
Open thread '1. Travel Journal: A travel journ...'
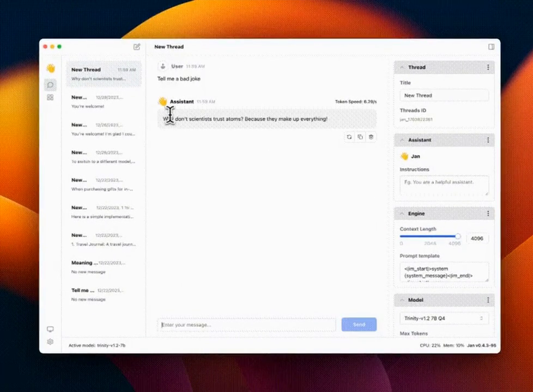click(104, 239)
